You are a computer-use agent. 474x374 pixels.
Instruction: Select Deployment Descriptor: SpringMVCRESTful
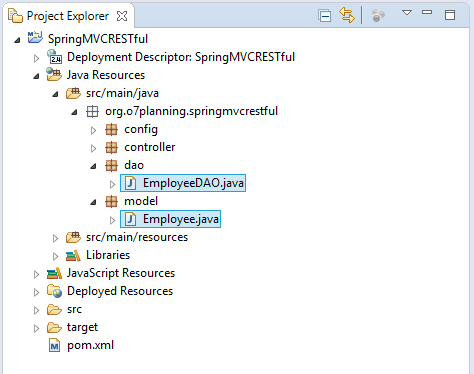click(x=181, y=57)
